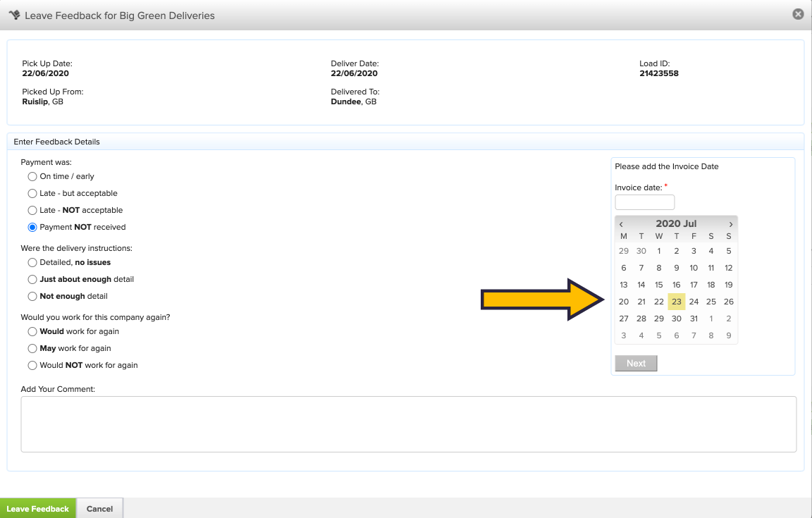Select 'Would work for again' option
The width and height of the screenshot is (812, 518).
32,332
